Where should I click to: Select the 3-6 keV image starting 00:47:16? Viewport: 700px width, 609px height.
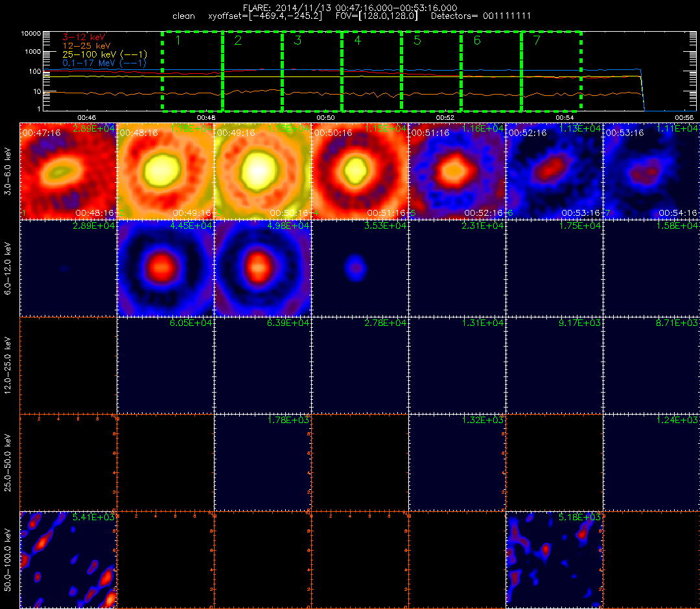68,171
